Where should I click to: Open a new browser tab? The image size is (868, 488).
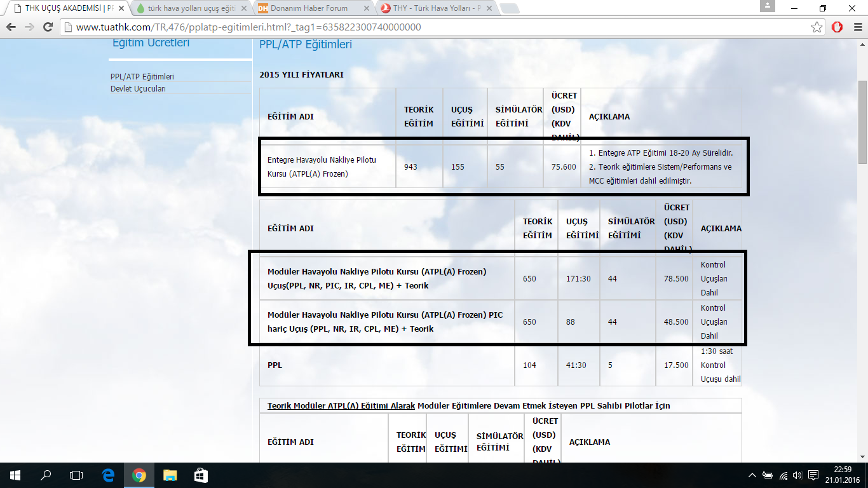510,9
